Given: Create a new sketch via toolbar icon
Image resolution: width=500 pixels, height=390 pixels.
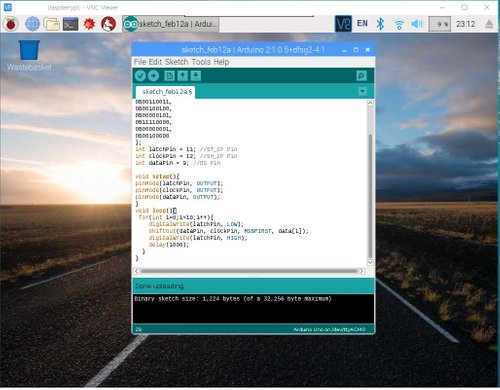Looking at the screenshot, I should coord(169,76).
